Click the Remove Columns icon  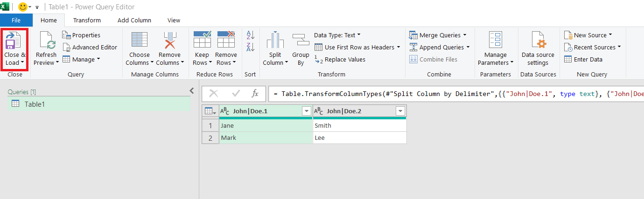pos(169,41)
